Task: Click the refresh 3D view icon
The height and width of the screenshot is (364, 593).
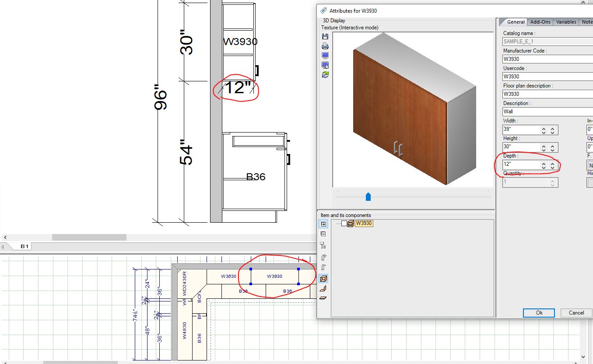Action: point(325,75)
